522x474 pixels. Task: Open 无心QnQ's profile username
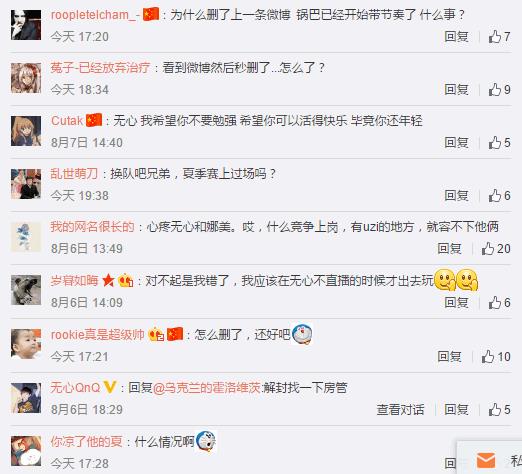click(75, 388)
